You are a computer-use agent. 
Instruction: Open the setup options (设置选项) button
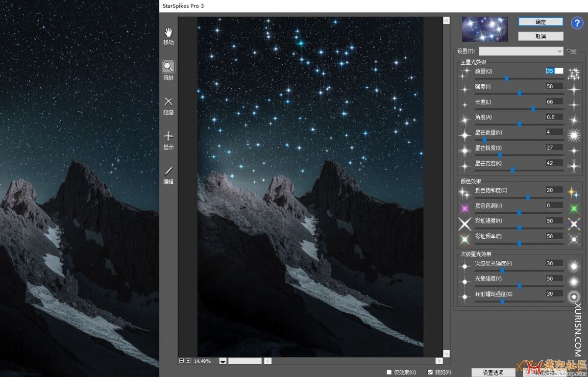[x=492, y=373]
